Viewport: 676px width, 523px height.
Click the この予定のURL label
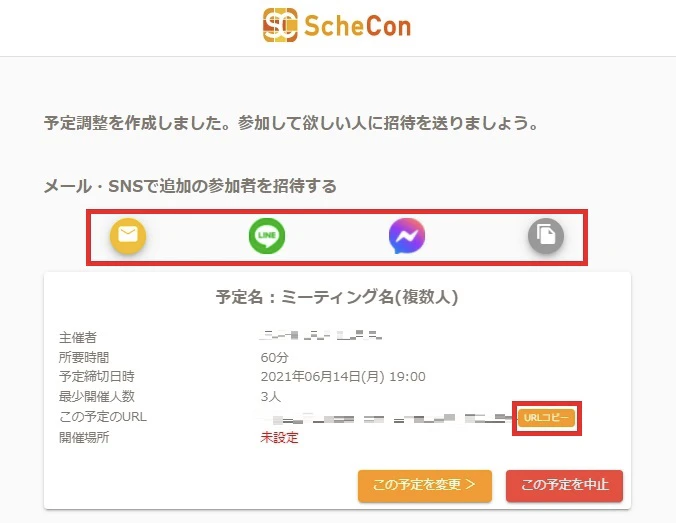[x=103, y=417]
